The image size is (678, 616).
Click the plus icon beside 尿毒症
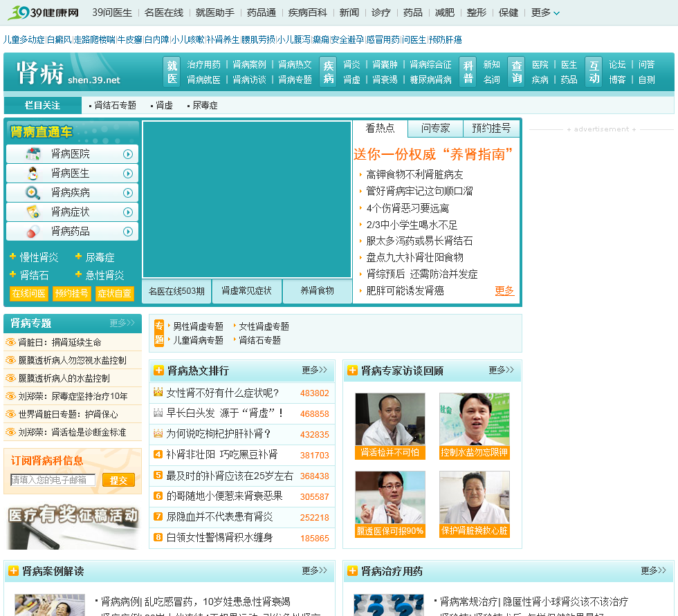click(x=78, y=256)
